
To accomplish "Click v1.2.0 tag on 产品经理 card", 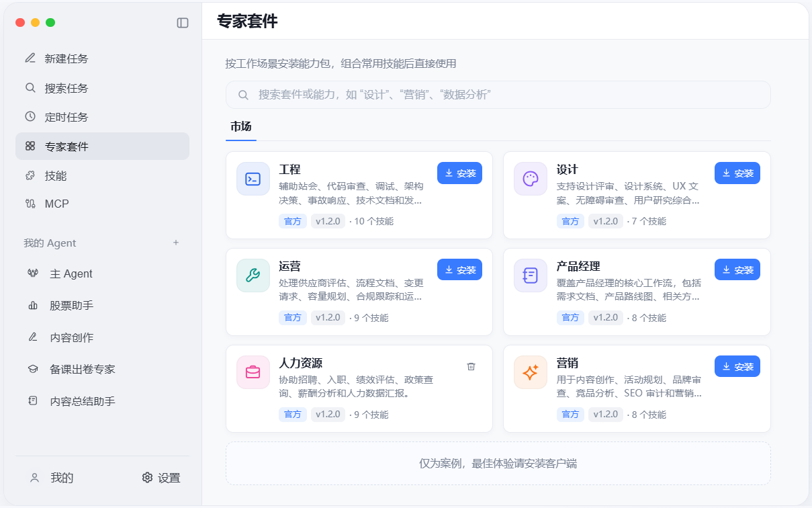I will tap(606, 318).
